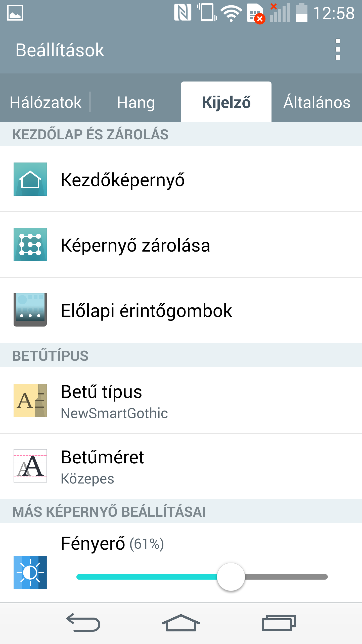Image resolution: width=362 pixels, height=644 pixels.
Task: Switch to the Hang tab
Action: click(x=136, y=102)
